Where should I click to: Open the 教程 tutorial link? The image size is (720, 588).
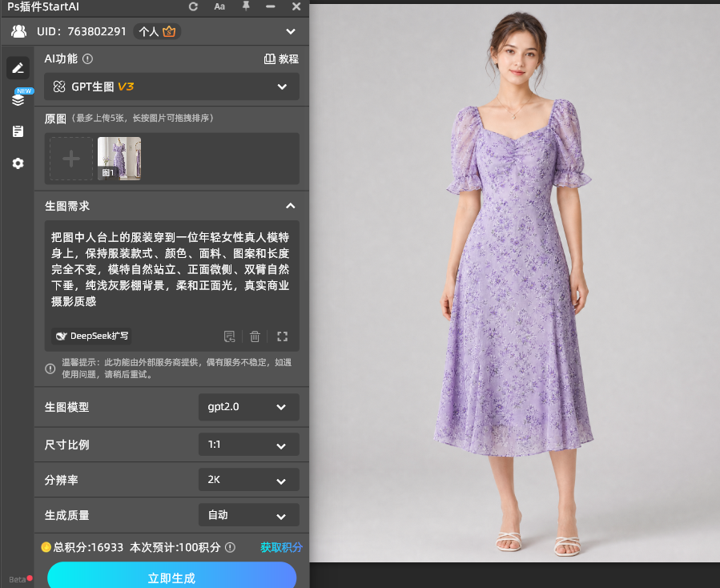pos(281,58)
